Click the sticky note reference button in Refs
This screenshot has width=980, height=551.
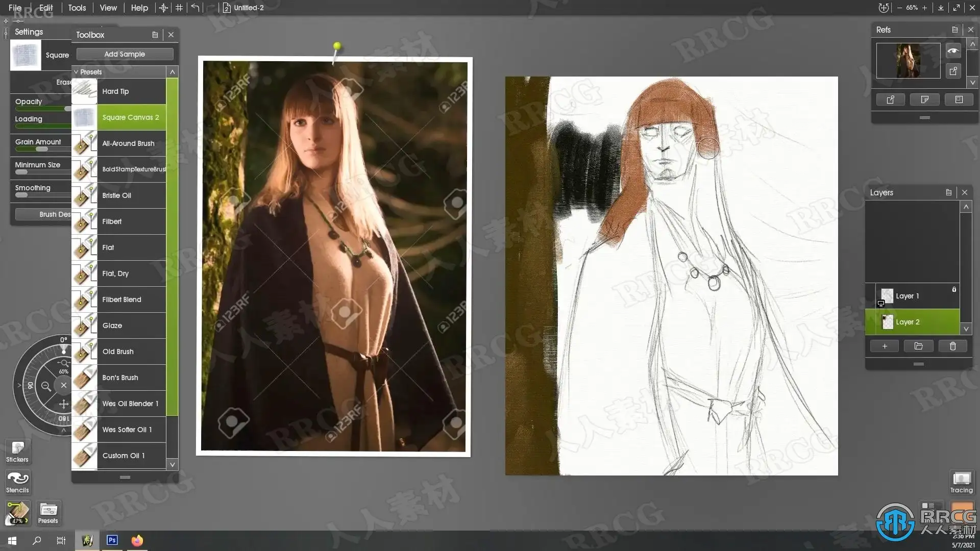tap(925, 99)
